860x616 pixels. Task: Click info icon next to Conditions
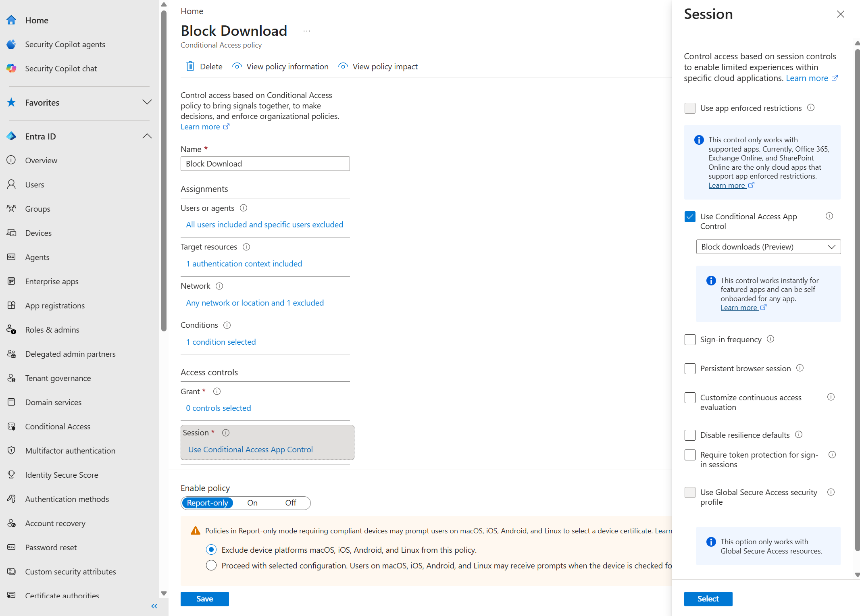pos(227,325)
